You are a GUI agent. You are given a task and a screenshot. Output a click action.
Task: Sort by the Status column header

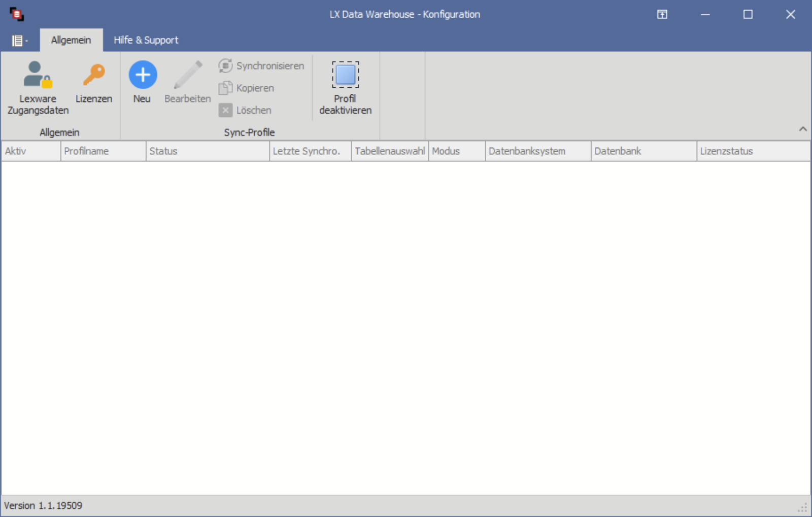(207, 151)
